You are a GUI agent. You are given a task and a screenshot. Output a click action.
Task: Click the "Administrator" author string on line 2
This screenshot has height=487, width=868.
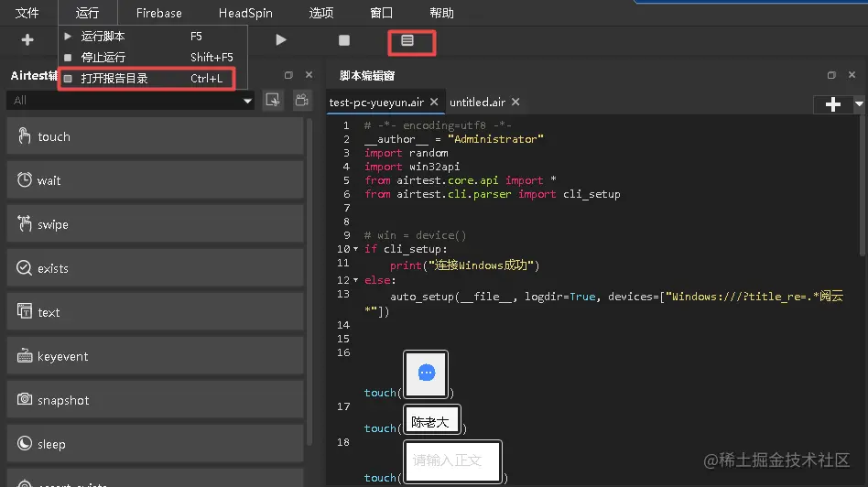pyautogui.click(x=495, y=139)
